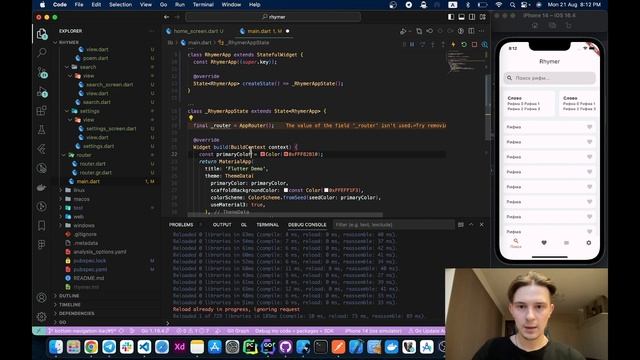Toggle the Primary Side Bar layout button

[451, 17]
